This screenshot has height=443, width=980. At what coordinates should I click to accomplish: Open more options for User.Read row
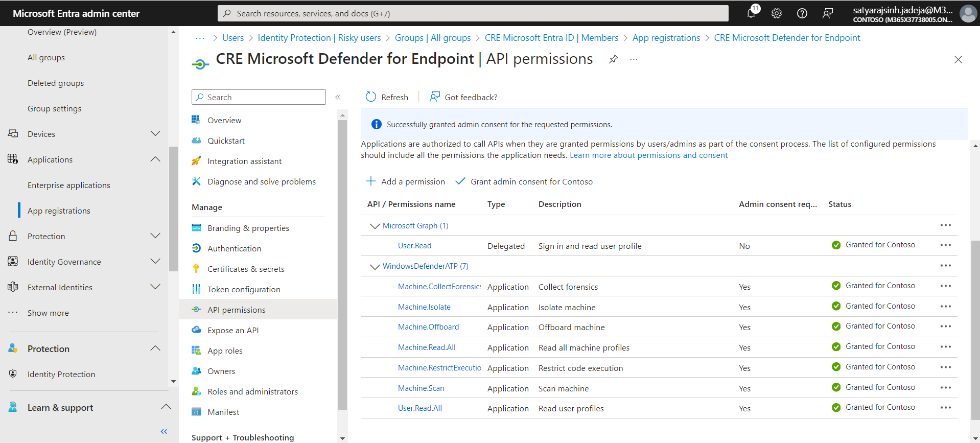946,245
